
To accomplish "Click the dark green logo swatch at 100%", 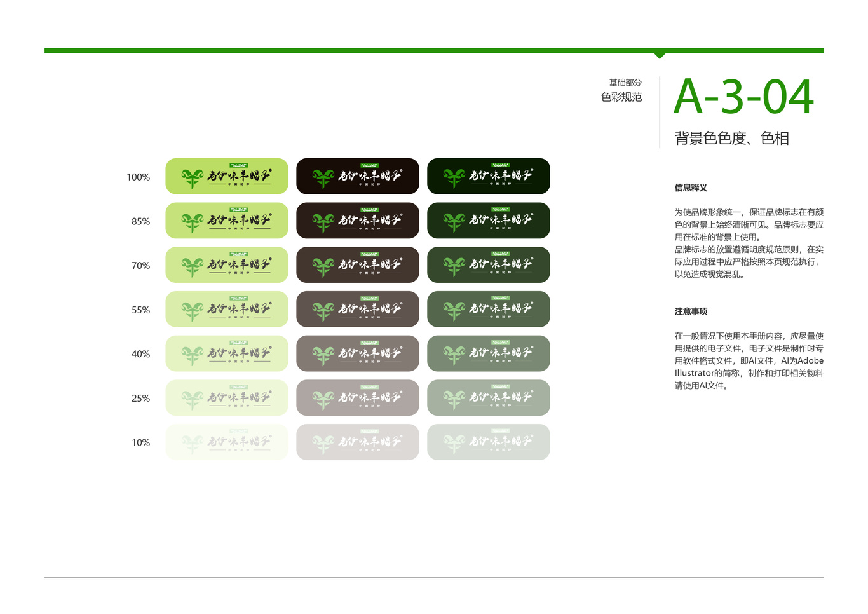I will 489,176.
